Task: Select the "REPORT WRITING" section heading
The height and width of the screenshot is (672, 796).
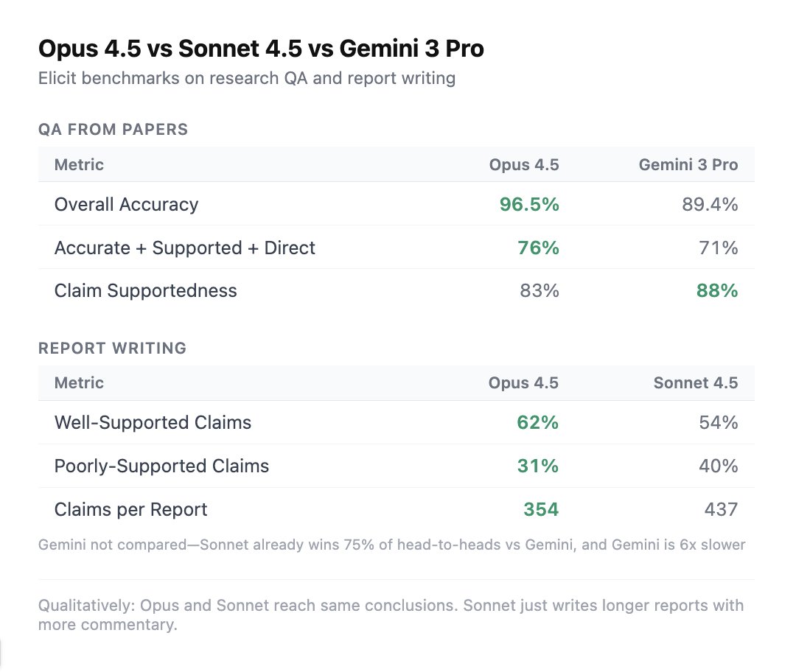Action: [112, 348]
